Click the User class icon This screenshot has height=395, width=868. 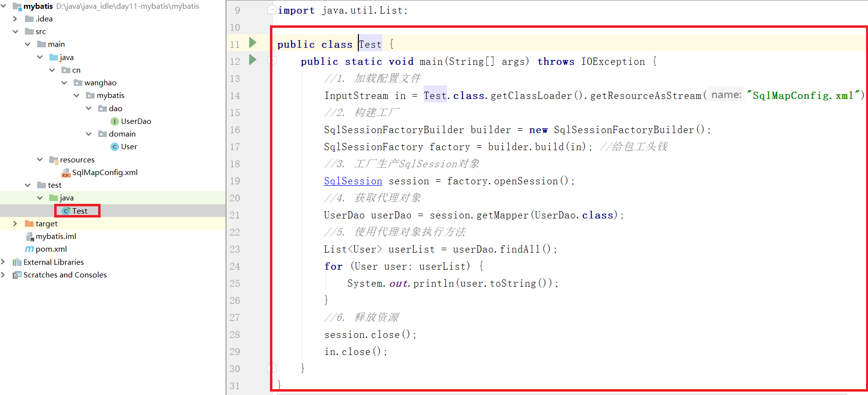pyautogui.click(x=115, y=147)
